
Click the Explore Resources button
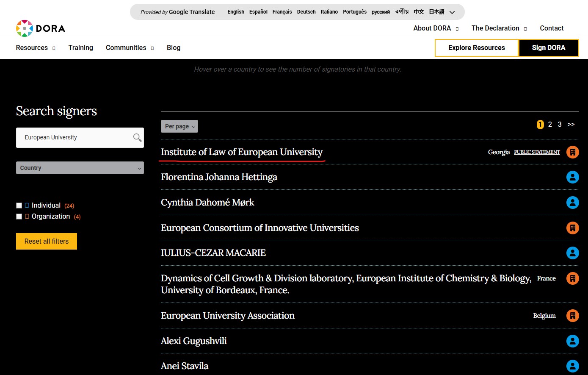point(477,48)
